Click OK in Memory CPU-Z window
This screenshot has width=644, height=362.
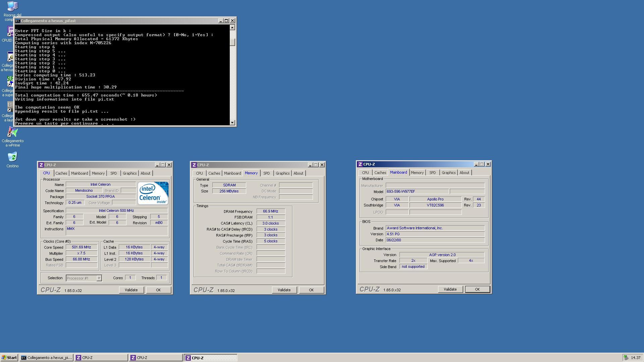tap(311, 290)
